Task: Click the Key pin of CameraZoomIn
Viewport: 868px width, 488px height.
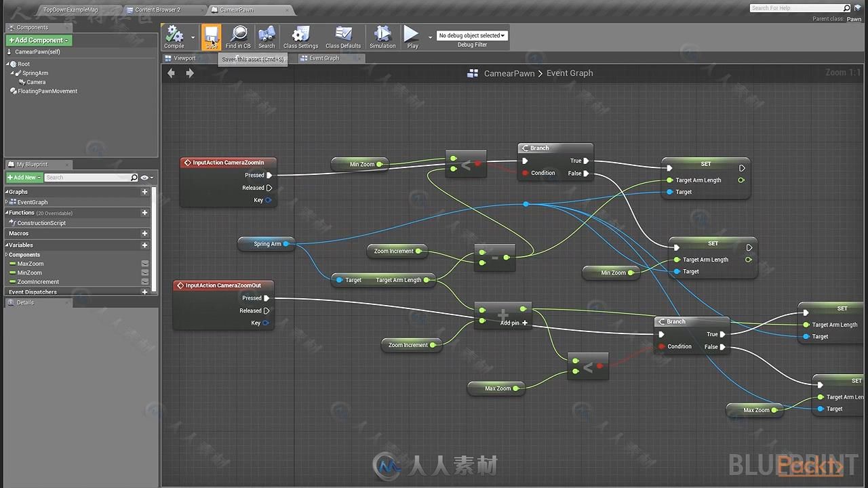Action: [269, 201]
